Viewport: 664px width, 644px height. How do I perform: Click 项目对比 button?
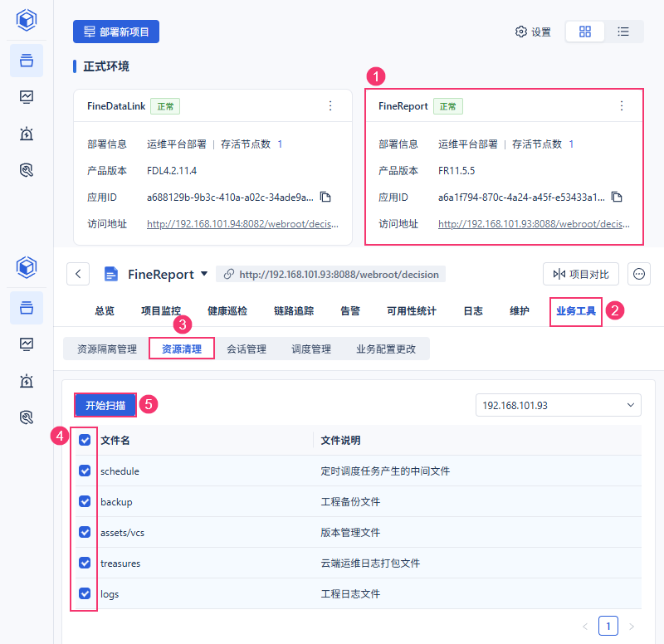pyautogui.click(x=580, y=274)
